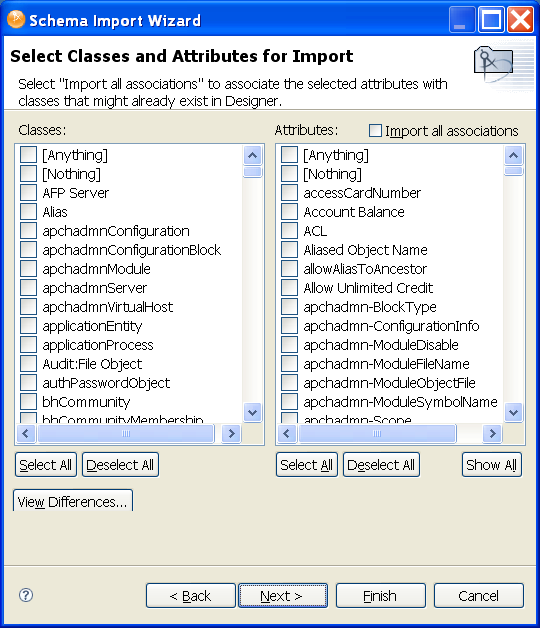Click Deselect All under Attributes
The image size is (540, 628).
click(381, 465)
